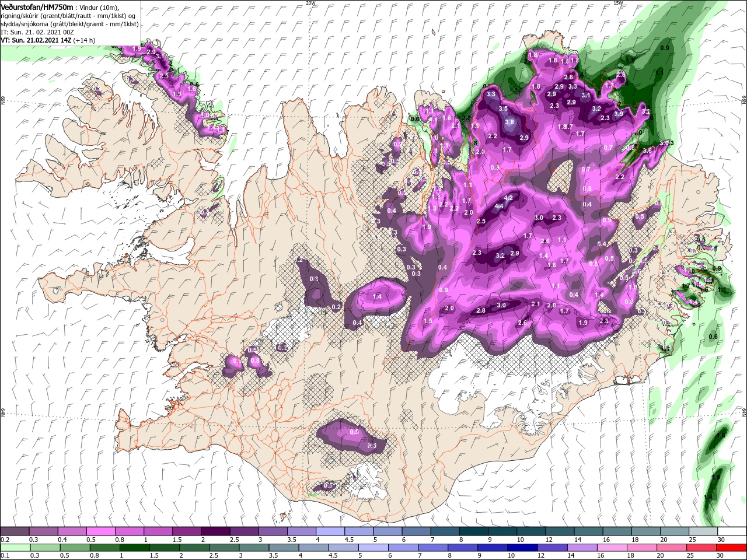Viewport: 747px width, 560px height.
Task: Click the palest green swatch after 0.1
Action: coord(15,547)
